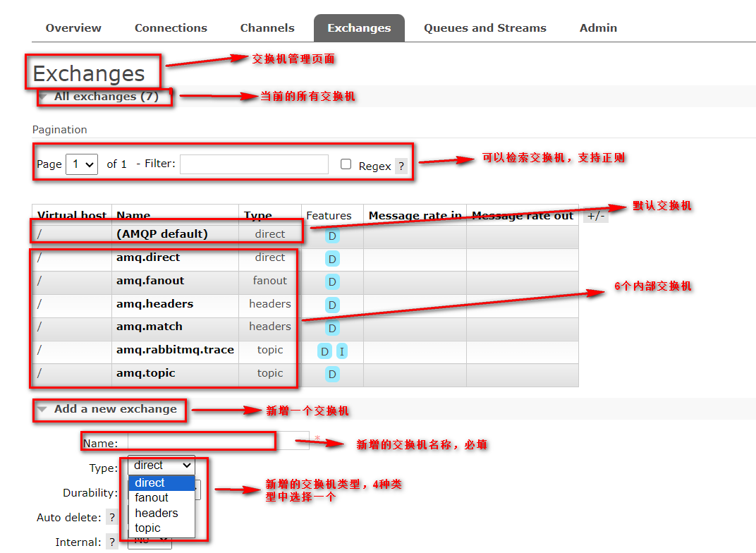
Task: Switch to the Queues and Streams tab
Action: [x=484, y=28]
